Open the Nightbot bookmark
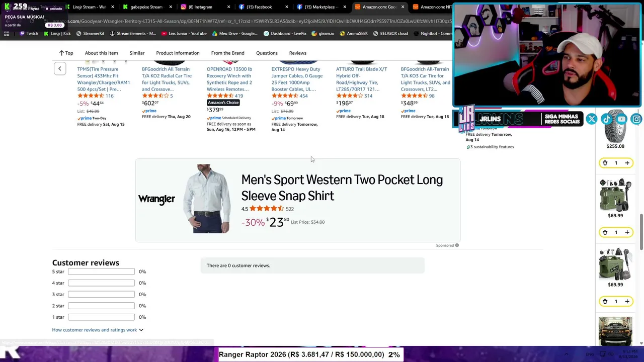The image size is (644, 362). pos(433,34)
